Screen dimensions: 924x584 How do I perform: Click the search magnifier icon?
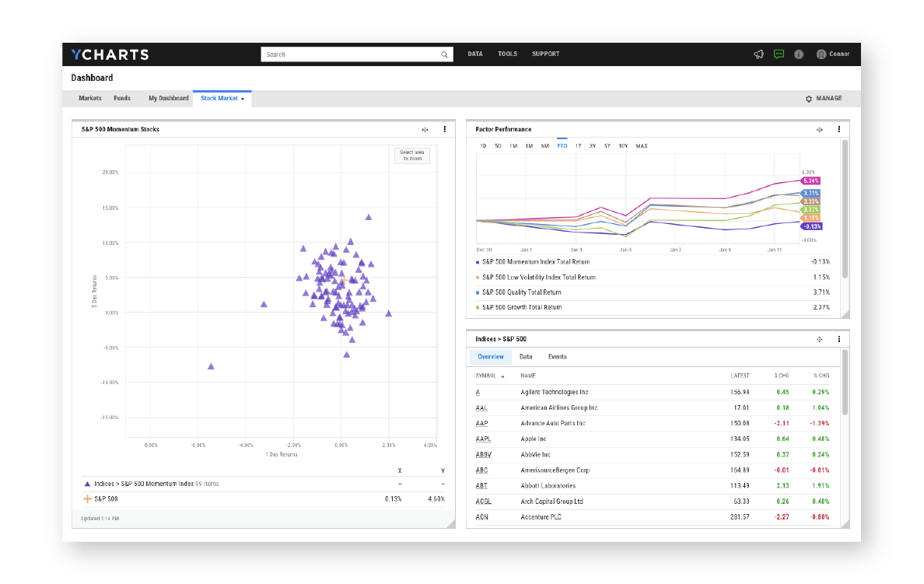pyautogui.click(x=444, y=54)
